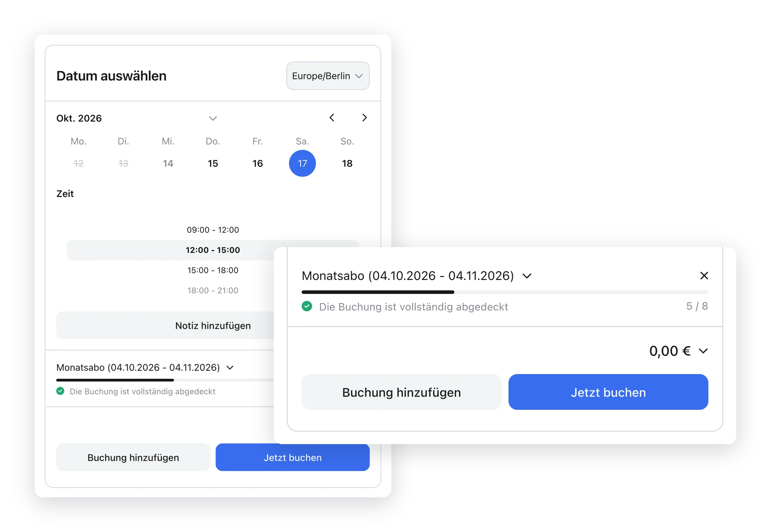Click green checkmark in the calendar card
Screen dimensions: 771x532
tap(61, 391)
